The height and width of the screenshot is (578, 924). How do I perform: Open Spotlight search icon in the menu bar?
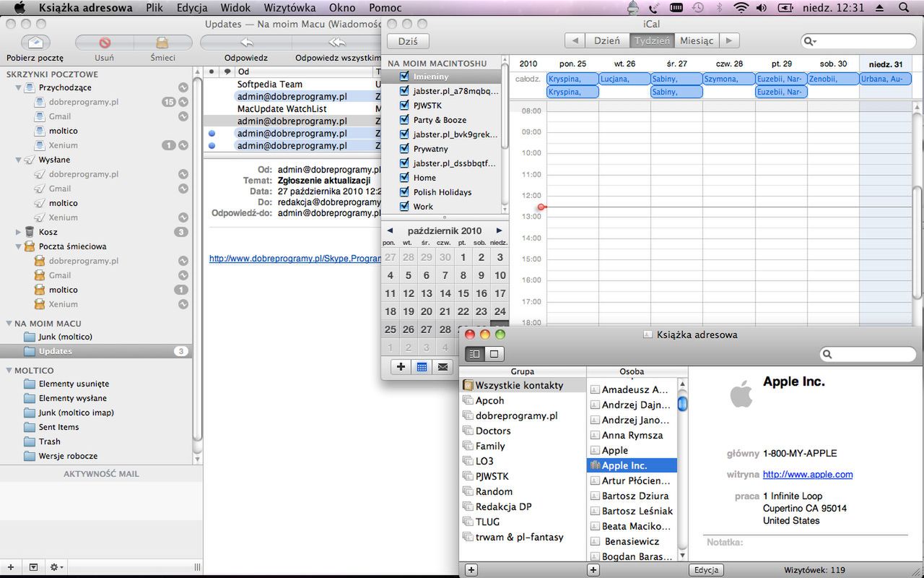903,8
